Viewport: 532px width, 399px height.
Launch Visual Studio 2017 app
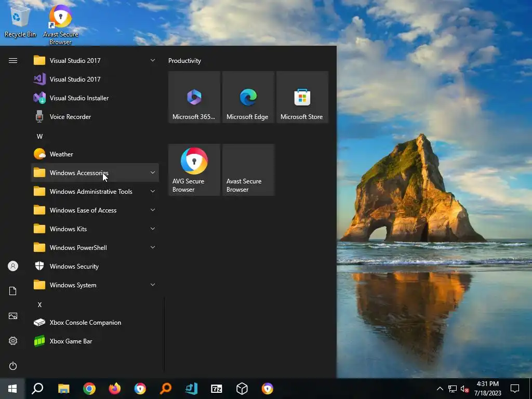[x=95, y=79]
